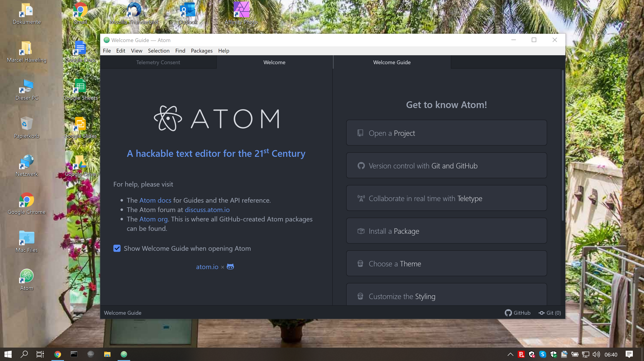Select the Marcel Häweling folder icon
Viewport: 644px width, 361px height.
pyautogui.click(x=27, y=52)
